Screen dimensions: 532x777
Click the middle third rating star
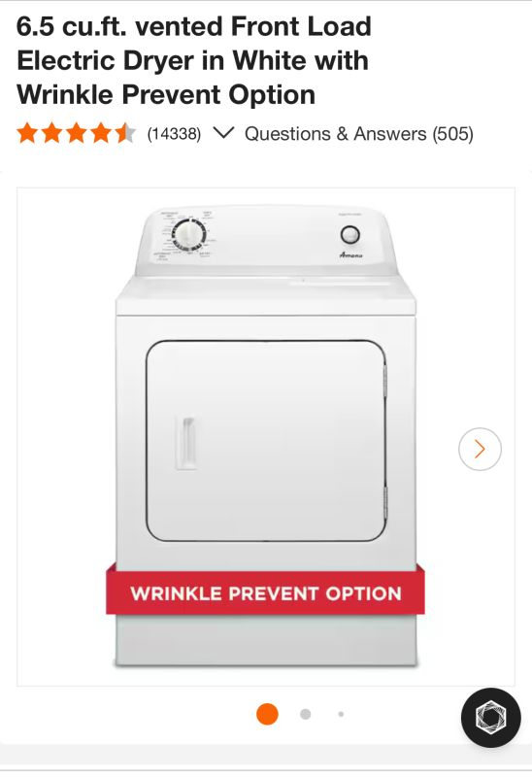[x=76, y=133]
